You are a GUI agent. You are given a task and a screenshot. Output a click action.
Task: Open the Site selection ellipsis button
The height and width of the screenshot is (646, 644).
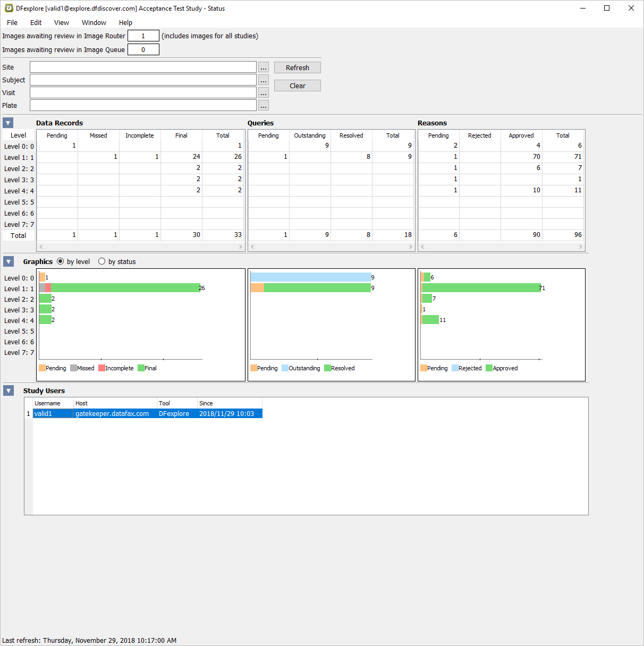click(x=264, y=67)
